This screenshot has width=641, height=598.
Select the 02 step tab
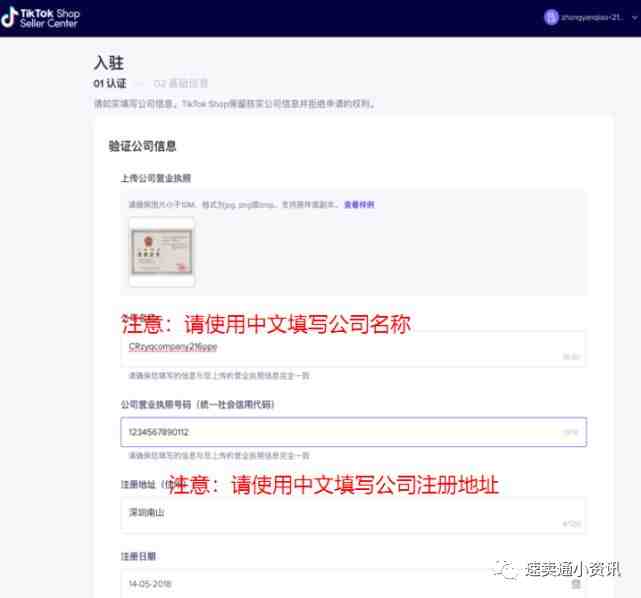[181, 83]
